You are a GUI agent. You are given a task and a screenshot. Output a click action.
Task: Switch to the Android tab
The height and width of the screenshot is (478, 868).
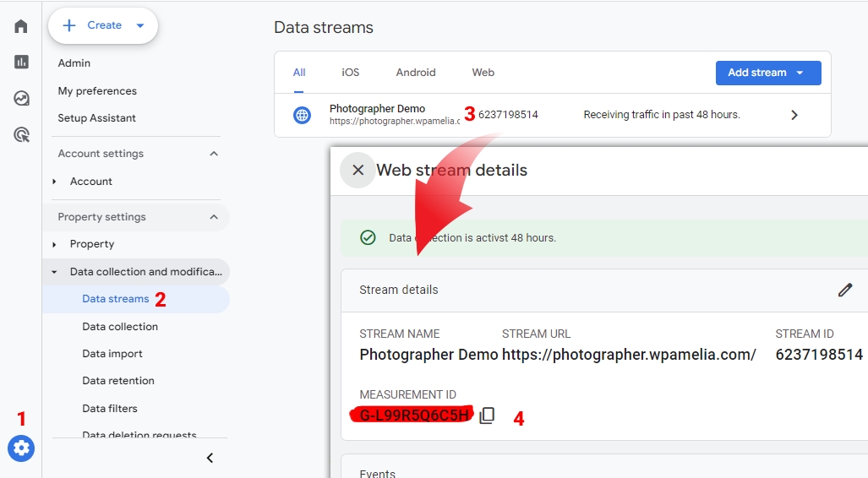[x=416, y=73]
